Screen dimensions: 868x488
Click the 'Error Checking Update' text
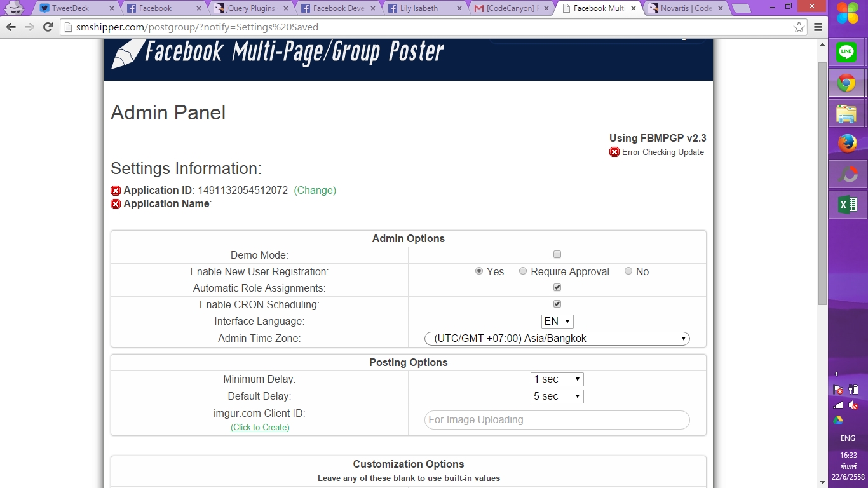point(663,152)
